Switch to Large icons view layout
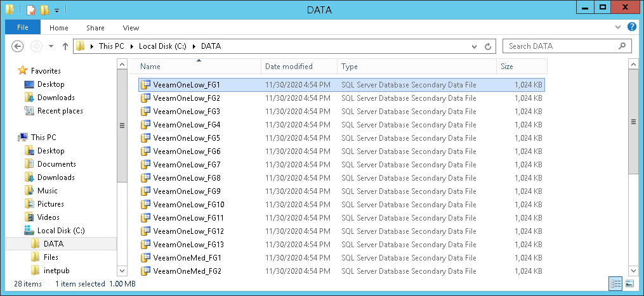This screenshot has height=296, width=644. [629, 283]
